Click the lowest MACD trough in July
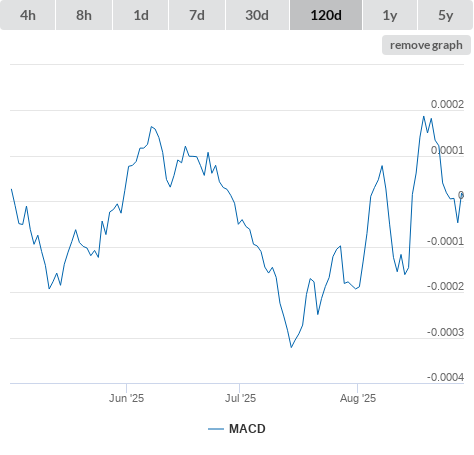The height and width of the screenshot is (455, 474). tap(291, 347)
